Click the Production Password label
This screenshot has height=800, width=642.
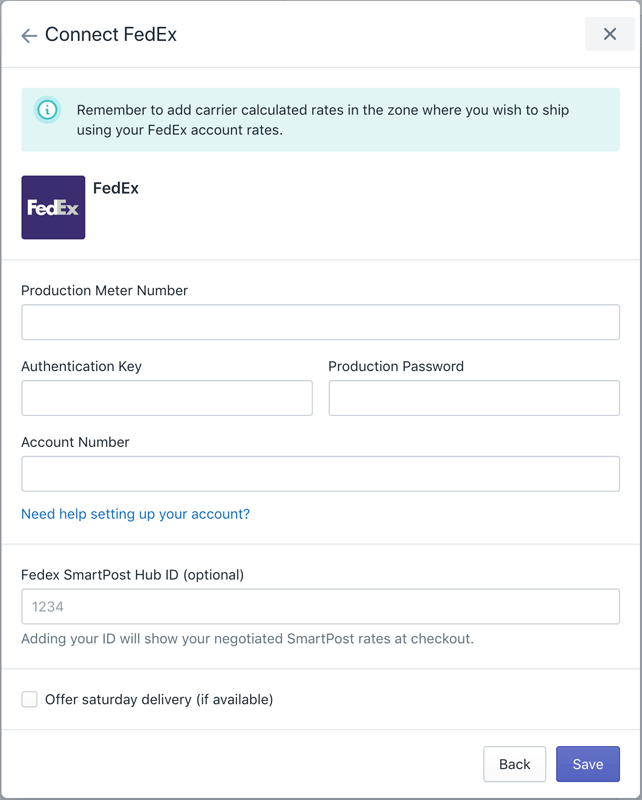(x=396, y=366)
